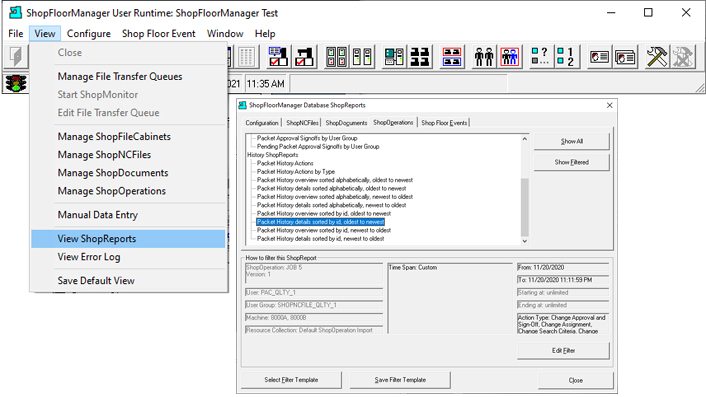
Task: Click the Edit Filter button
Action: 563,350
